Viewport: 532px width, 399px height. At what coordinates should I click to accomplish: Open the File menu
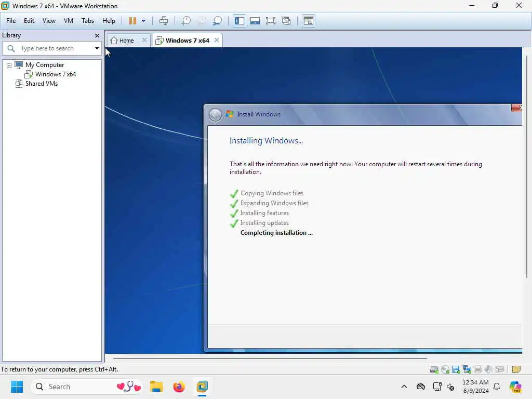pos(11,21)
